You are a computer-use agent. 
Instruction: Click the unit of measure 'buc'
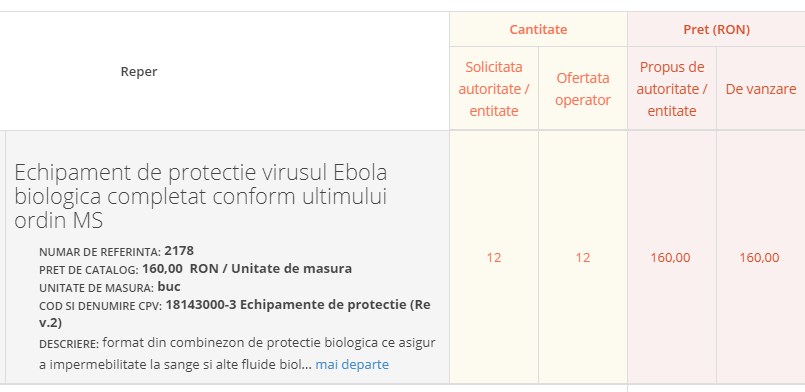point(169,286)
